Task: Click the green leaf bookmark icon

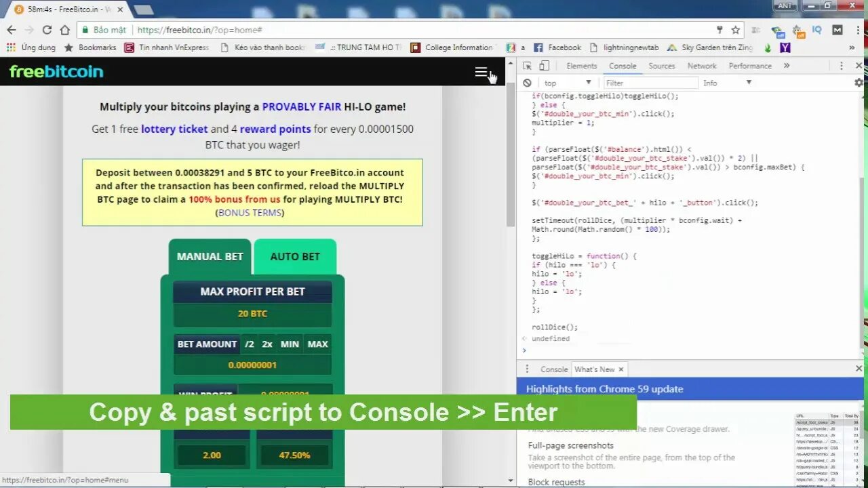Action: coord(768,47)
